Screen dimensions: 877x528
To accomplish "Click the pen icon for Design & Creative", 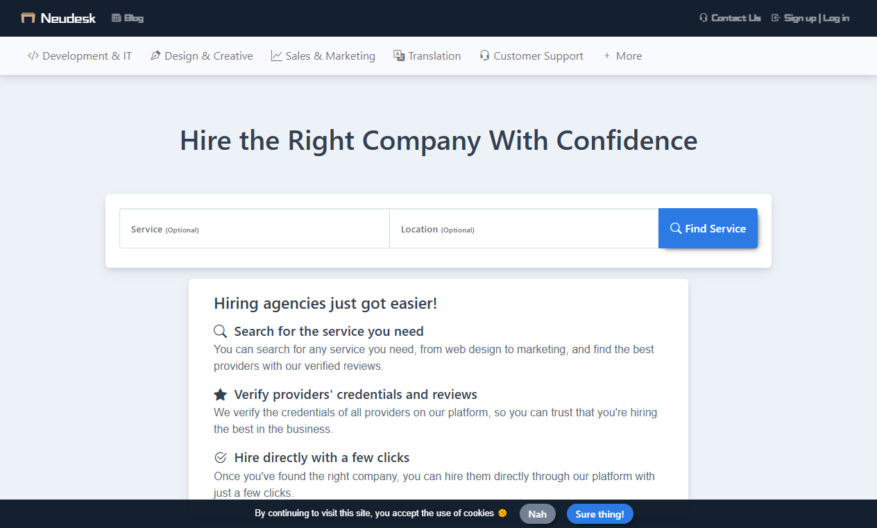I will (155, 55).
